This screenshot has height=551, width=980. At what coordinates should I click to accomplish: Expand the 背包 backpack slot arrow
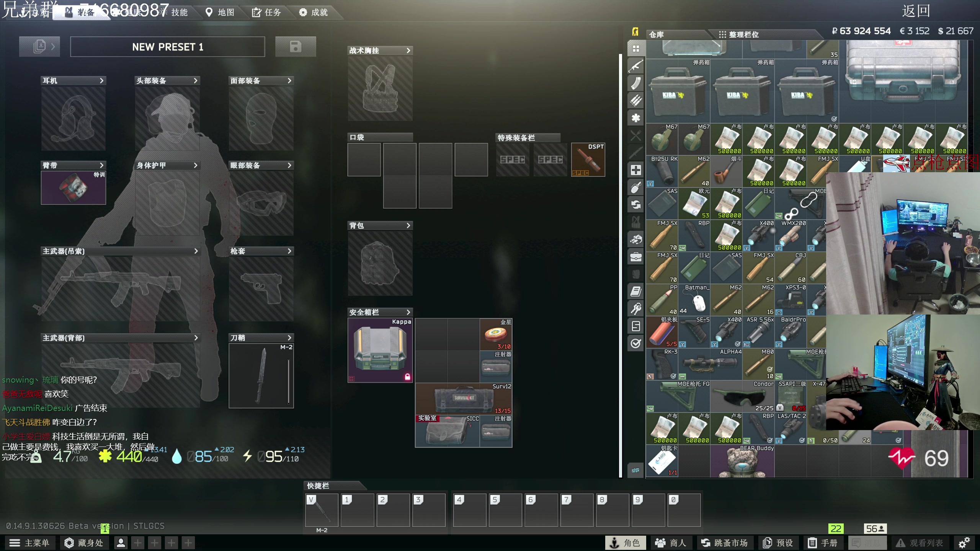(x=408, y=226)
